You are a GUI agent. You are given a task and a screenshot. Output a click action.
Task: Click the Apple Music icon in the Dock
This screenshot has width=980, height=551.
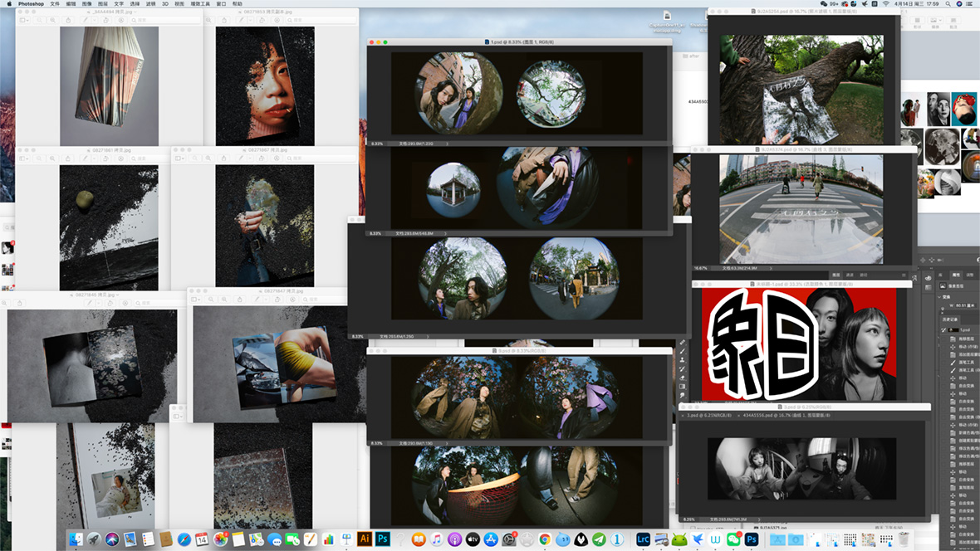437,539
